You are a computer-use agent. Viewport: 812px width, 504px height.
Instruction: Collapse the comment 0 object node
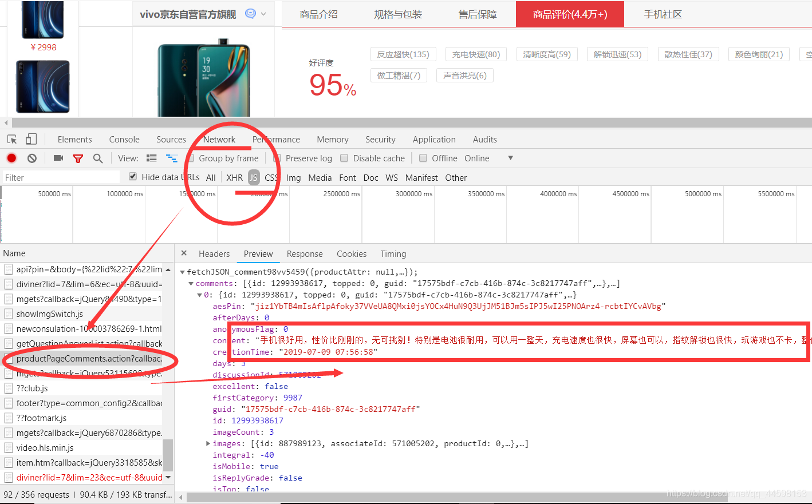tap(199, 295)
